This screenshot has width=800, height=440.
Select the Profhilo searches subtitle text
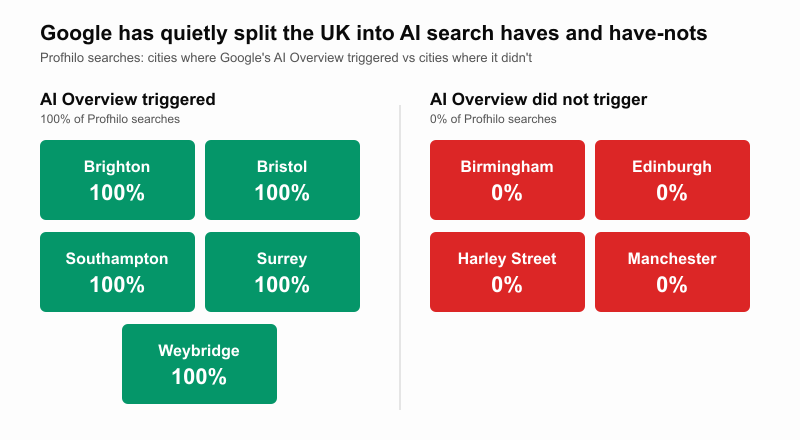point(286,58)
